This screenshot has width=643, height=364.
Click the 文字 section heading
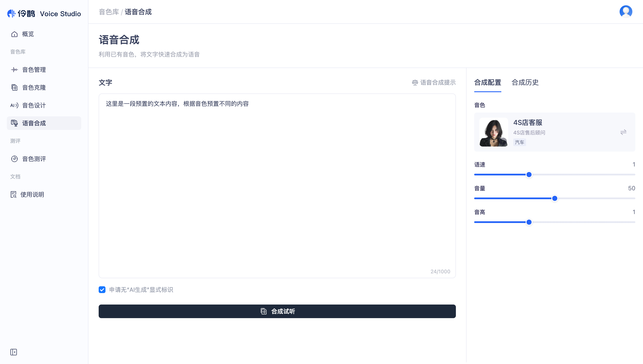(105, 82)
